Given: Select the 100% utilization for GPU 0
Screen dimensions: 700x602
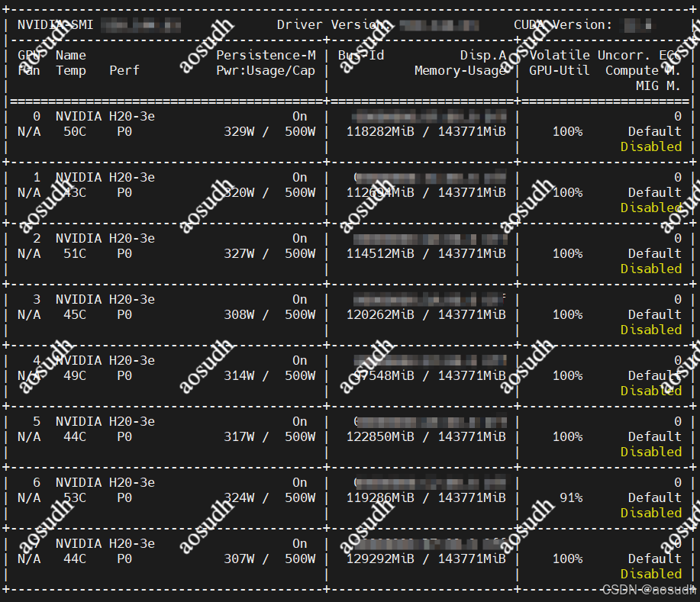Looking at the screenshot, I should 567,132.
